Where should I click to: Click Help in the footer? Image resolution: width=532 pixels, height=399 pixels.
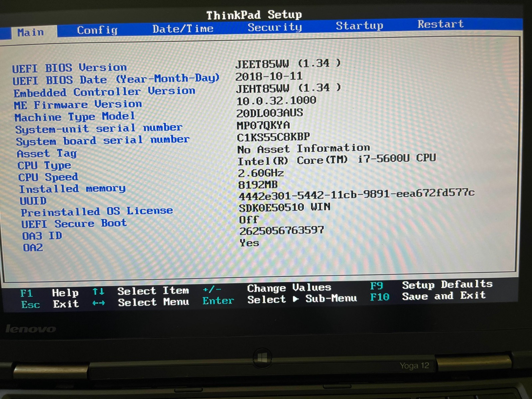coord(65,293)
